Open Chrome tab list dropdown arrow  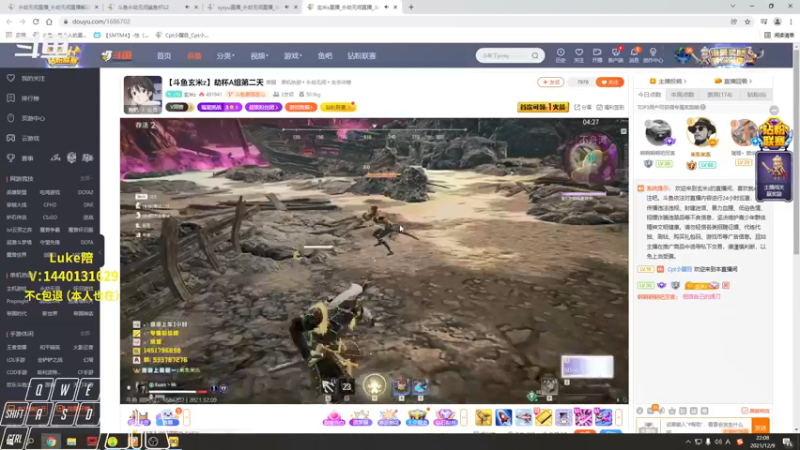[733, 7]
